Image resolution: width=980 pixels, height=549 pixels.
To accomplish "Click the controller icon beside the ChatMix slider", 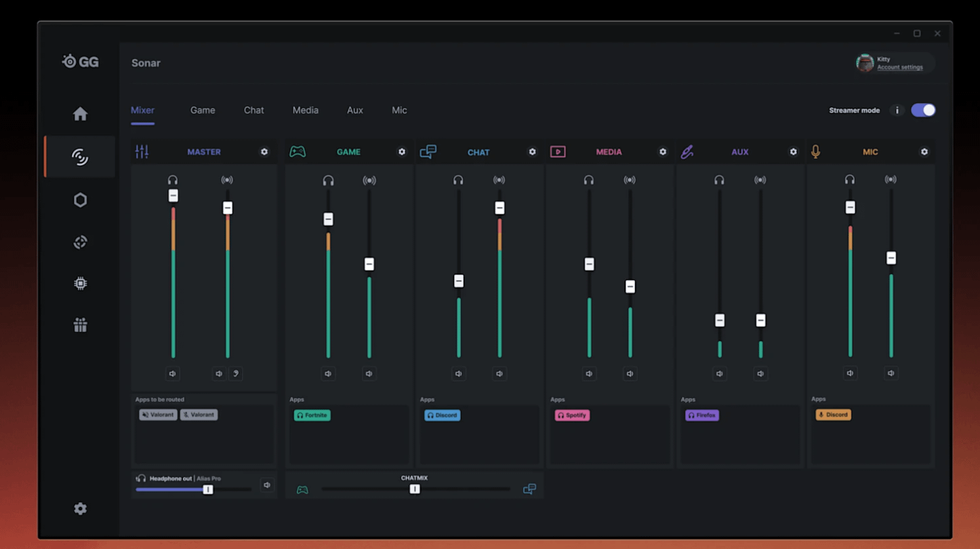I will point(302,488).
